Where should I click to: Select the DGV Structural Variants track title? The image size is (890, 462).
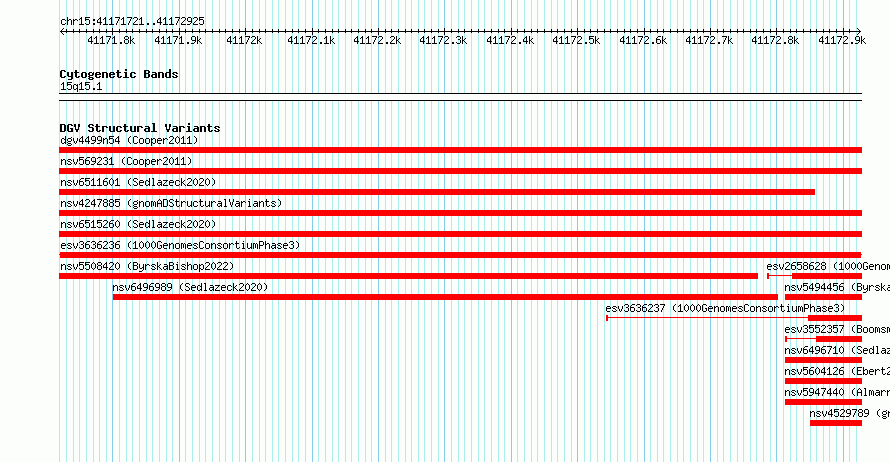[140, 128]
